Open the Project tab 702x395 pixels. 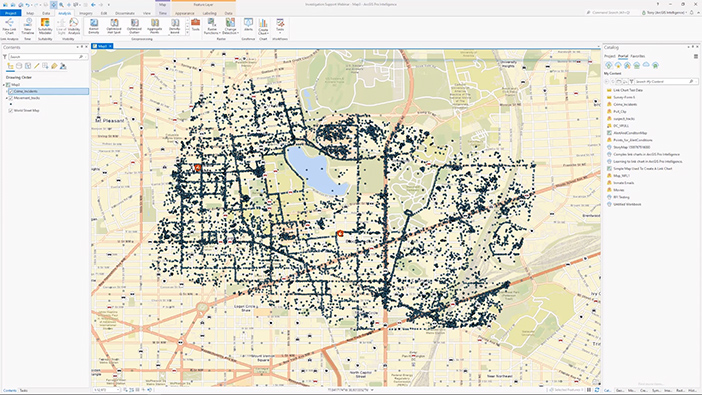click(x=11, y=13)
